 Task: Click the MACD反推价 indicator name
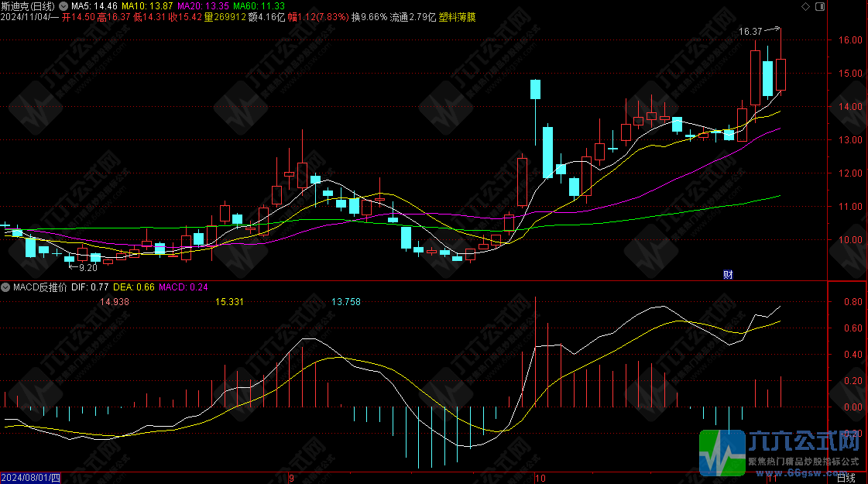pyautogui.click(x=40, y=287)
